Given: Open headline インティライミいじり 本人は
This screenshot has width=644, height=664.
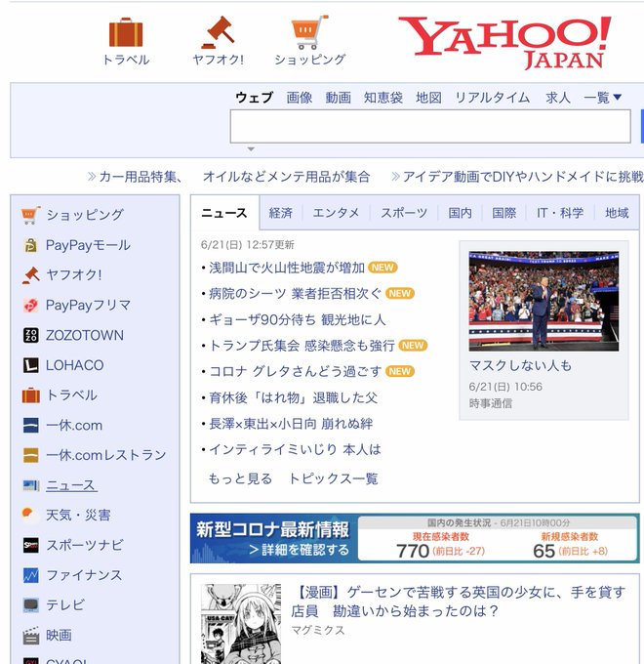Looking at the screenshot, I should pyautogui.click(x=296, y=449).
